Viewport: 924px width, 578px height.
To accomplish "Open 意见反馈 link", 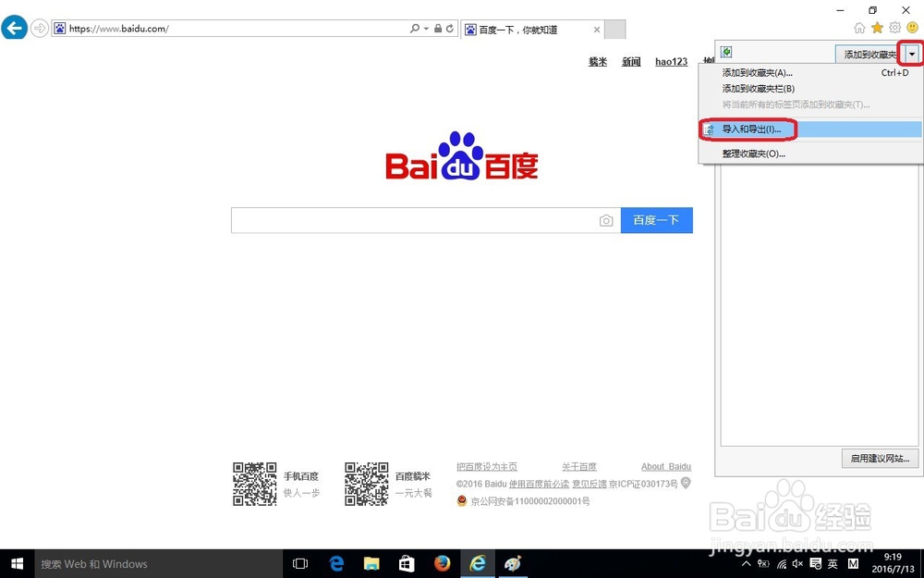I will [x=590, y=484].
